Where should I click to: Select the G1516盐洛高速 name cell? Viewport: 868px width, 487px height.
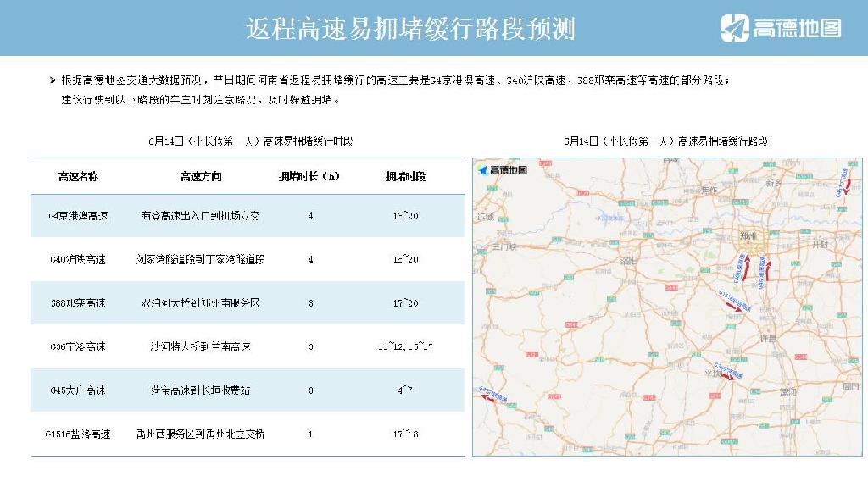coord(78,434)
